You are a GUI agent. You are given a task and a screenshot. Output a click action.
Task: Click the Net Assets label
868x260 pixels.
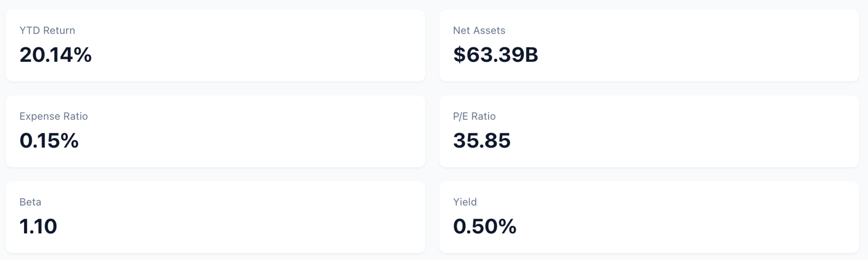pos(479,30)
